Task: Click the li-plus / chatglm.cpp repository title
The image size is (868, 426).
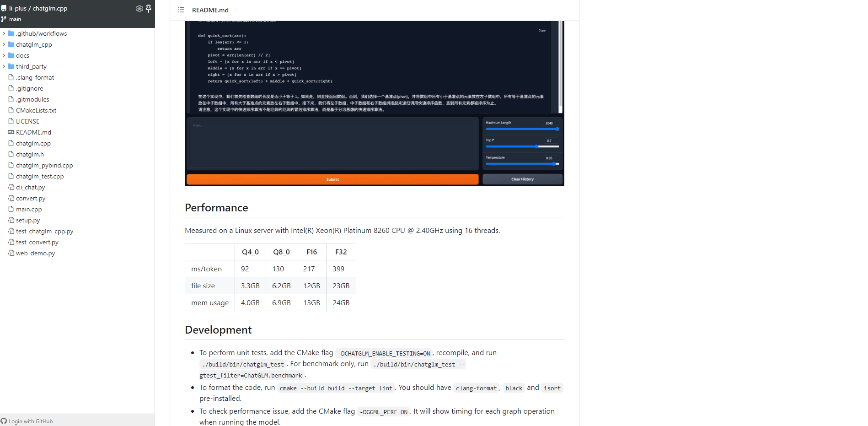Action: [x=38, y=8]
